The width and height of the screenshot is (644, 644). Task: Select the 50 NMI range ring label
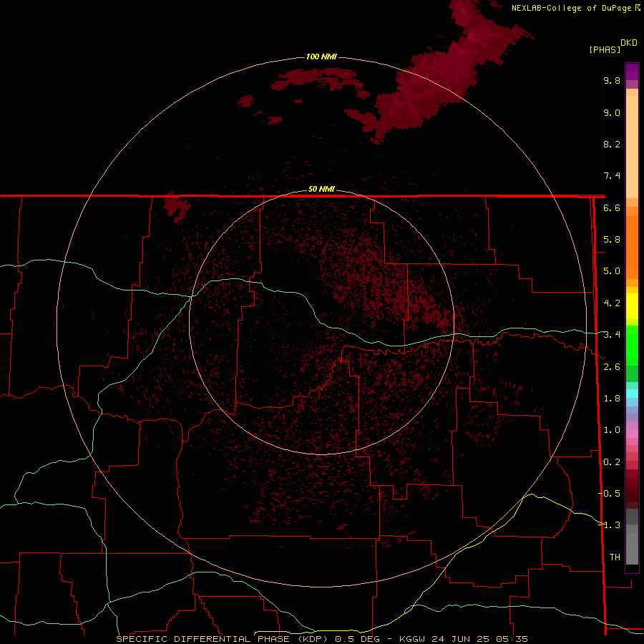(321, 189)
